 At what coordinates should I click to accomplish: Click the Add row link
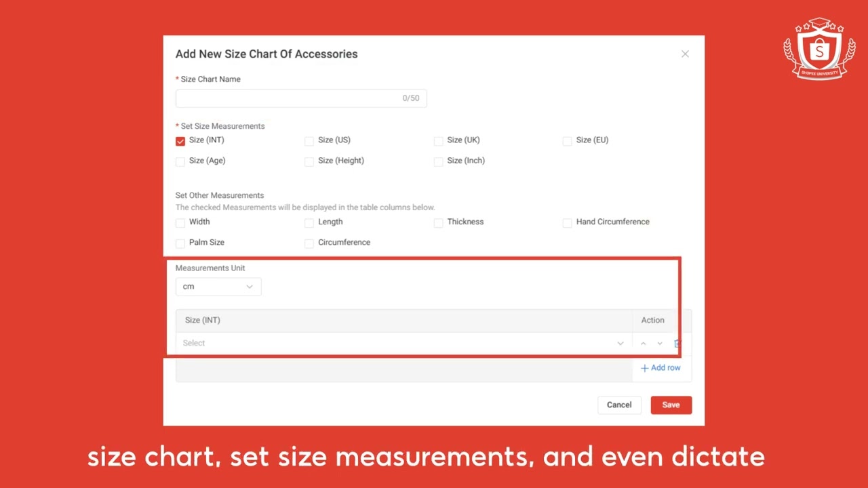pos(660,368)
